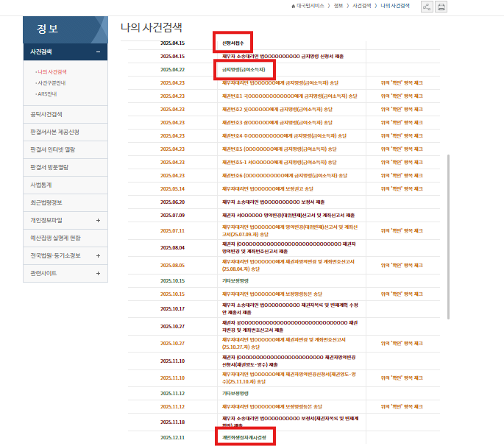The height and width of the screenshot is (446, 504).
Task: Open 예산집행 실명제 현황 menu
Action: pos(65,238)
